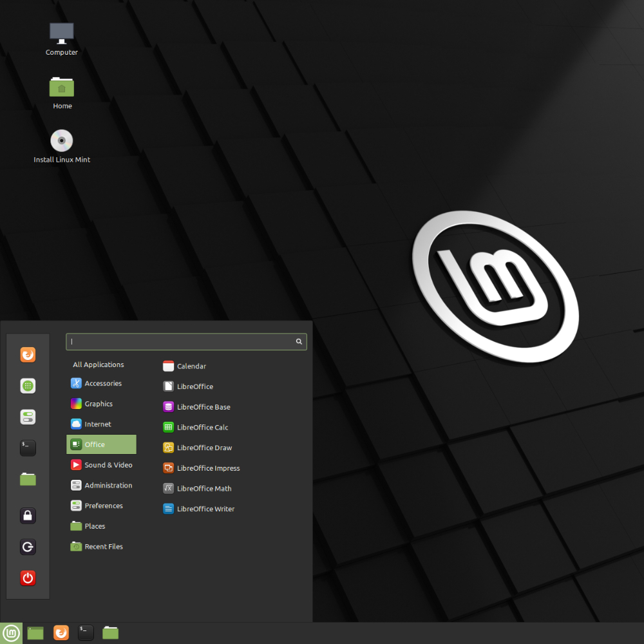Viewport: 644px width, 644px height.
Task: Click the 'LibreOffice Writer' label text
Action: click(x=206, y=509)
